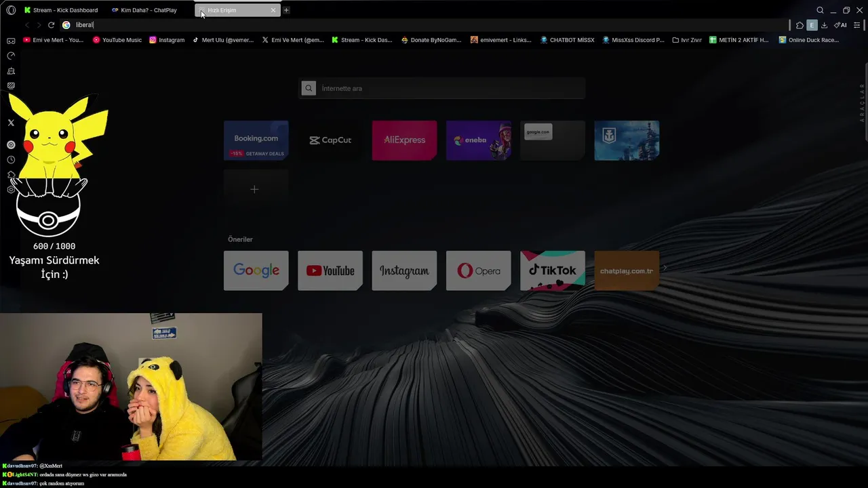Screen dimensions: 868x488
Task: Open the chatplay.com.tr suggestion tile
Action: pos(627,270)
